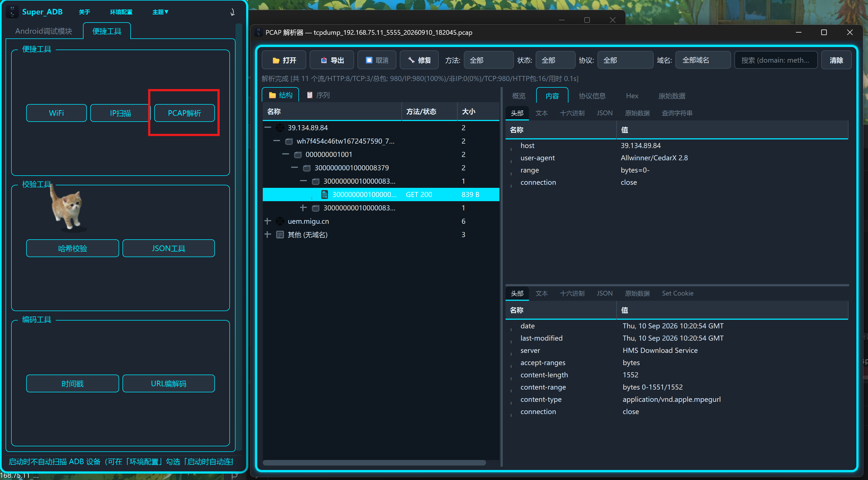This screenshot has height=480, width=868.
Task: Switch to the Android调试模块 tab
Action: click(44, 31)
